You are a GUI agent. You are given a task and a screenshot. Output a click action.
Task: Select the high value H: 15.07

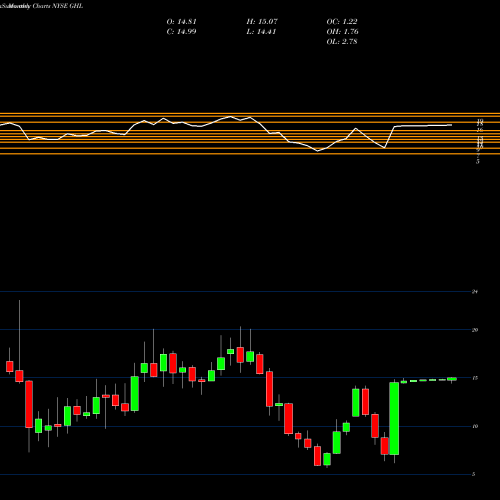coord(262,22)
